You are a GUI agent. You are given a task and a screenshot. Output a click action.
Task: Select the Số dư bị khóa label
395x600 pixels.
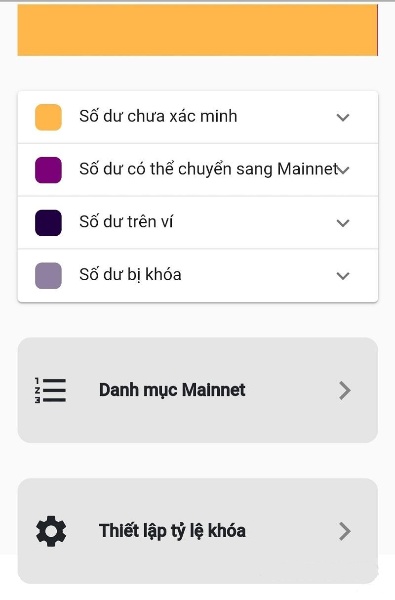130,275
